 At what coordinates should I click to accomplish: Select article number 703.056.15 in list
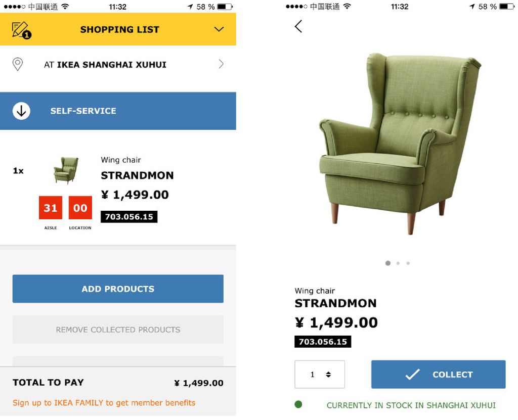point(129,217)
